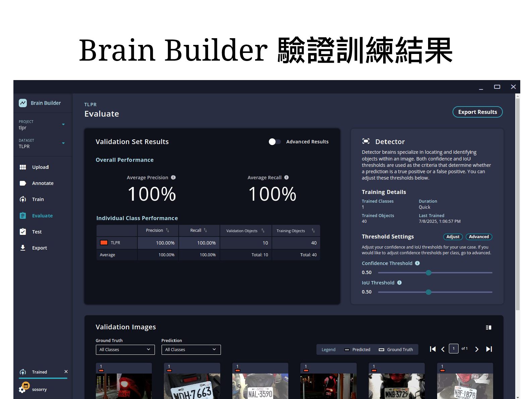Open NAL-3590 license plate thumbnail
The width and height of the screenshot is (532, 399).
tap(260, 381)
